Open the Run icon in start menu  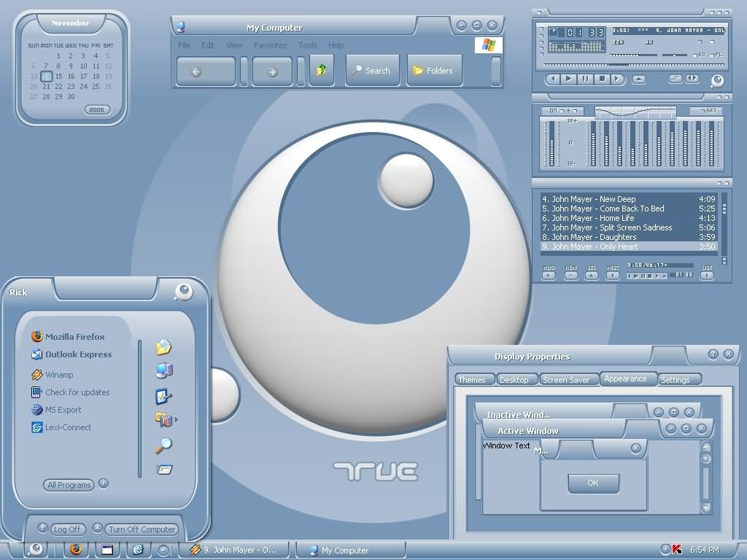click(164, 470)
